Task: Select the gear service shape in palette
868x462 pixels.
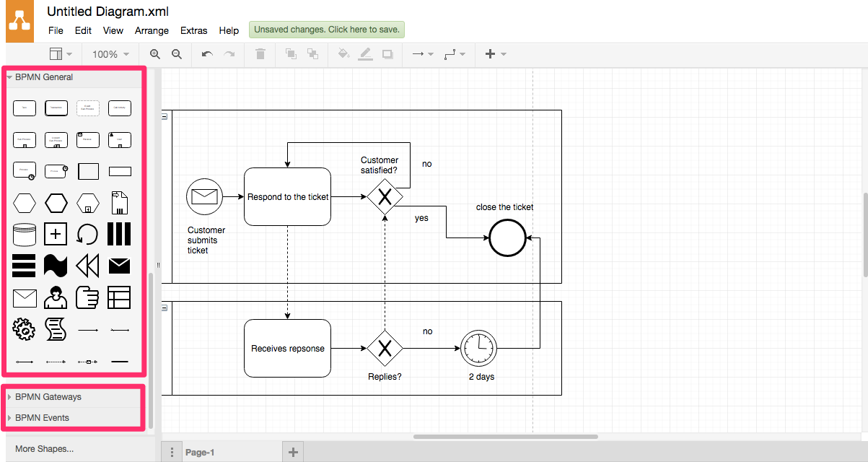Action: 25,329
